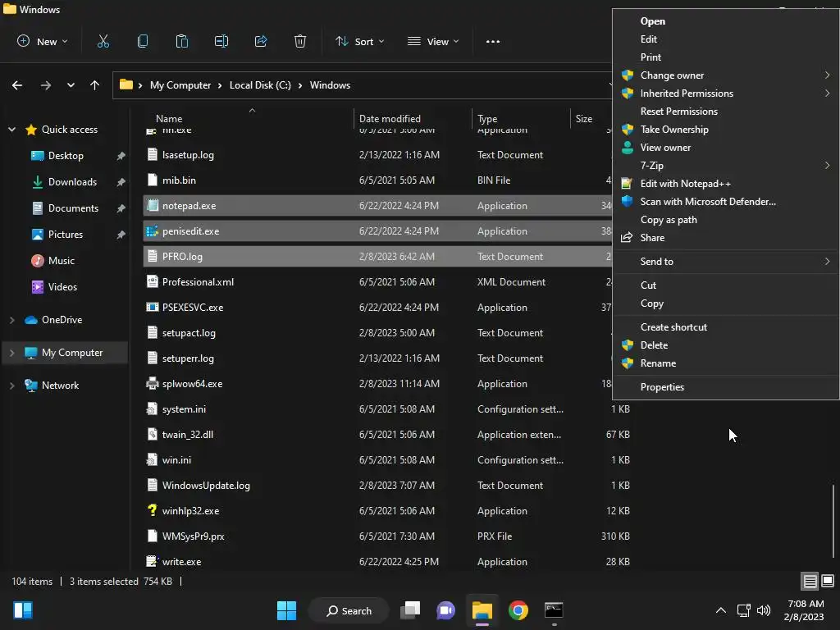
Task: Open Music folder in sidebar
Action: pyautogui.click(x=61, y=261)
